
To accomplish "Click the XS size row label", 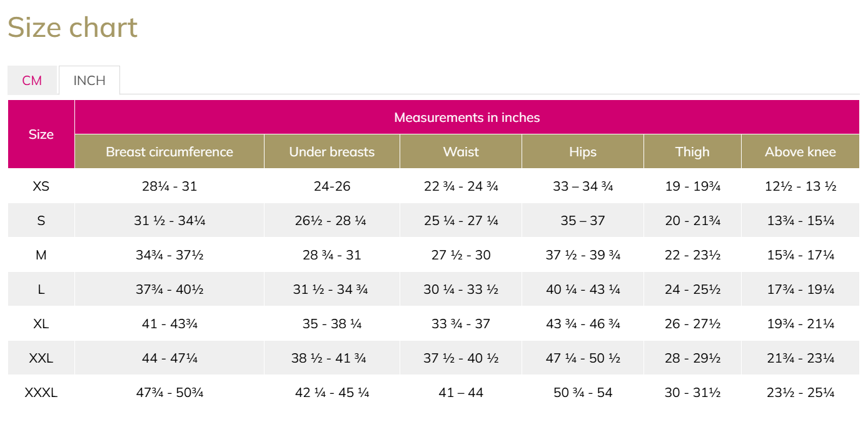I will tap(41, 186).
